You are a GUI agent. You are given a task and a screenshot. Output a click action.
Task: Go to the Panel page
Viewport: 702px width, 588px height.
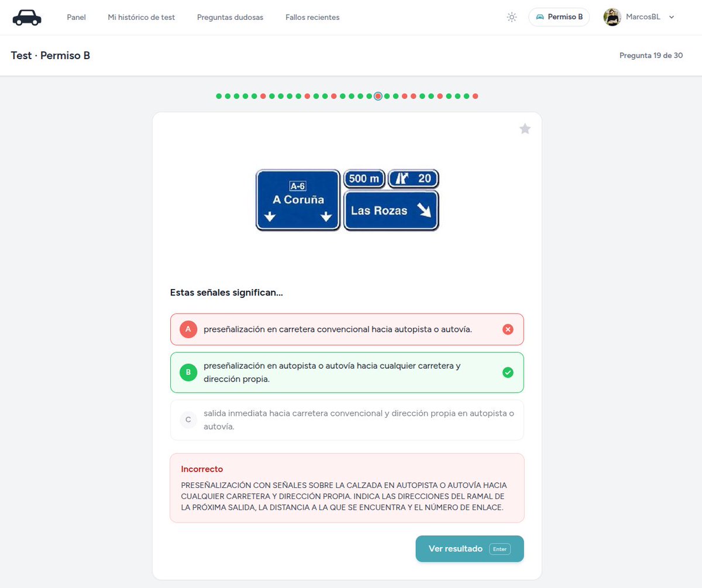click(76, 18)
